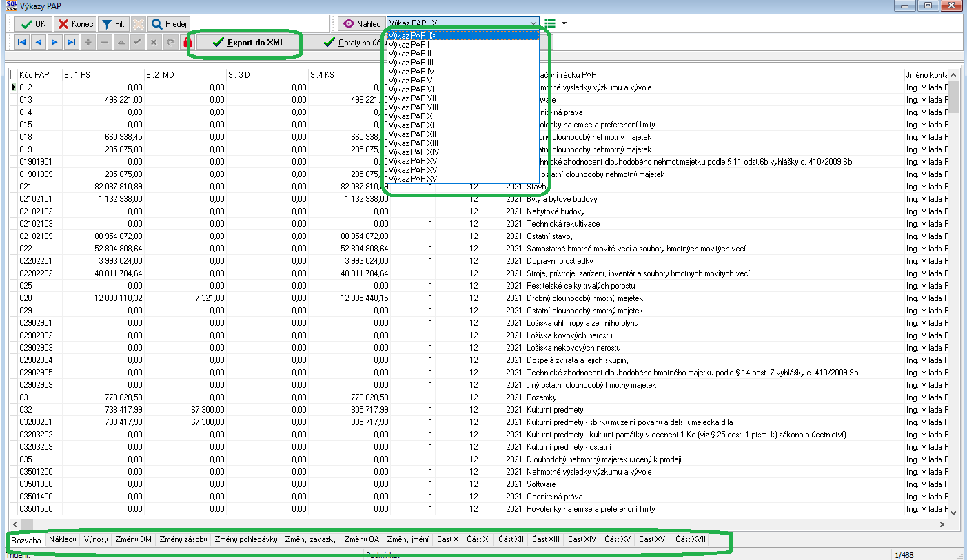The height and width of the screenshot is (560, 967).
Task: Click the Konec button
Action: pos(75,24)
